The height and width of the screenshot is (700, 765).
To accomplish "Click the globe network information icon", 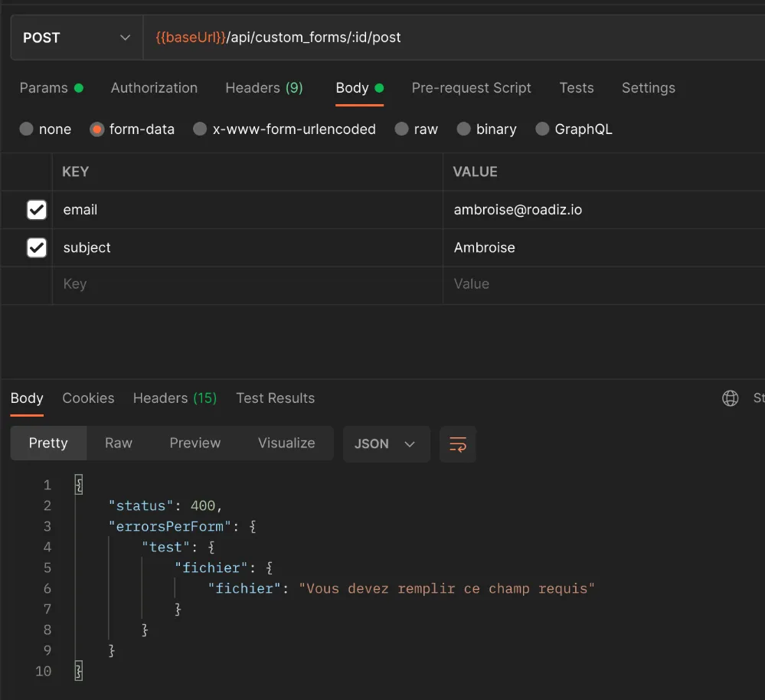I will tap(730, 398).
